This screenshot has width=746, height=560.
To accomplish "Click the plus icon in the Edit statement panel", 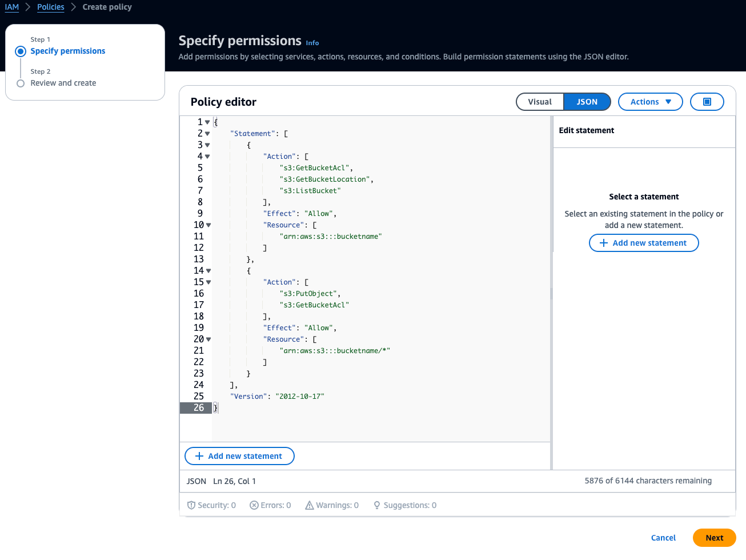I will pos(603,243).
